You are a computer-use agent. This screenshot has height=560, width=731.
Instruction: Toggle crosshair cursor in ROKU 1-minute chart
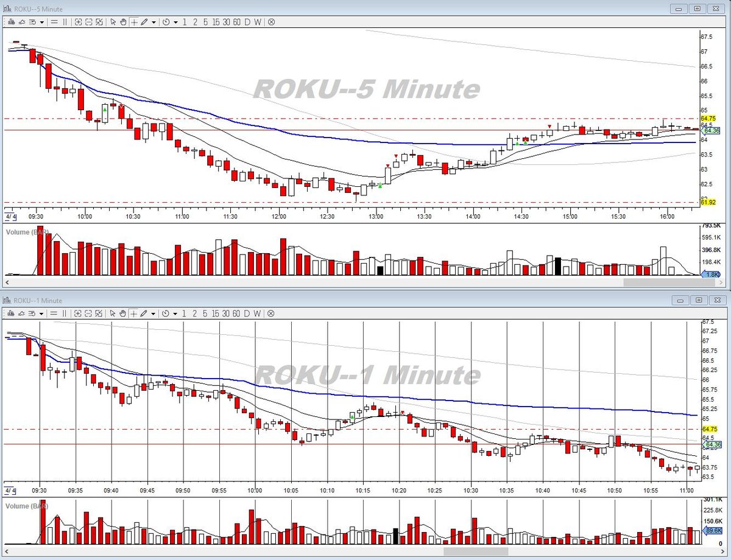click(x=133, y=313)
